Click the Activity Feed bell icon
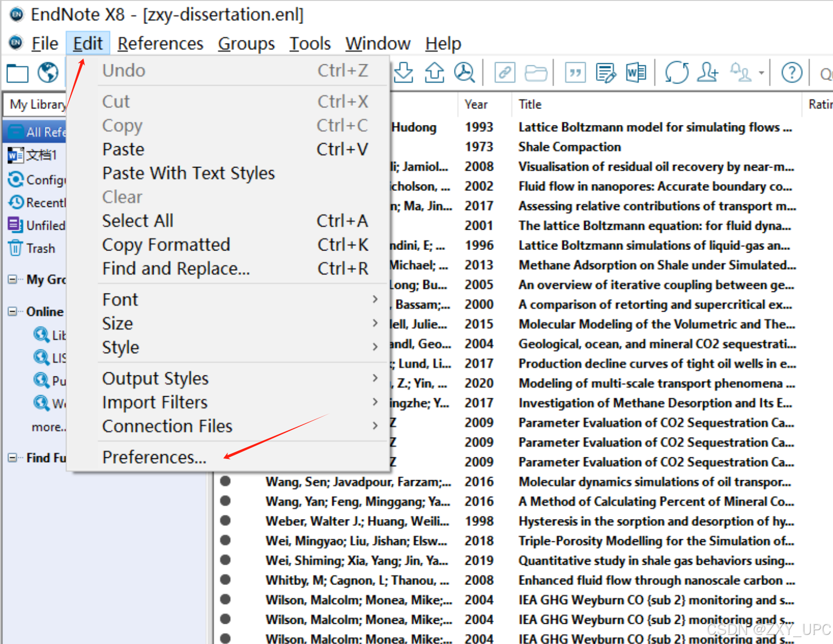This screenshot has width=833, height=644. (x=741, y=72)
